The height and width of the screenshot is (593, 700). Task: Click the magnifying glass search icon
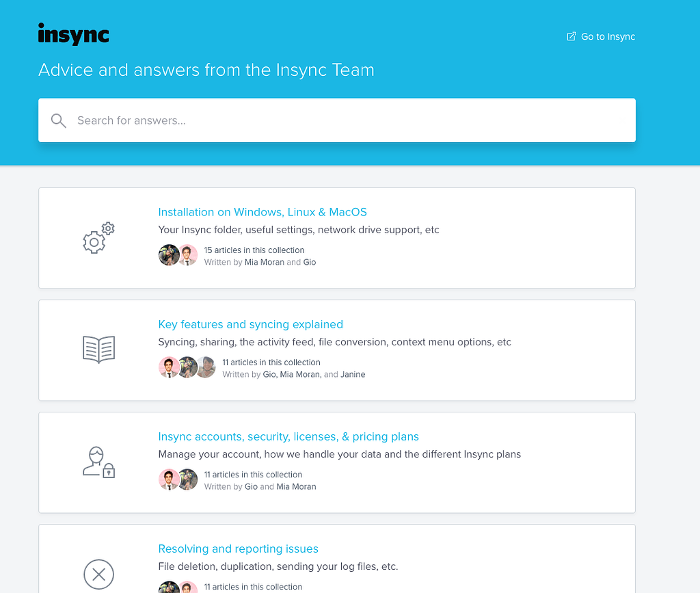(58, 120)
